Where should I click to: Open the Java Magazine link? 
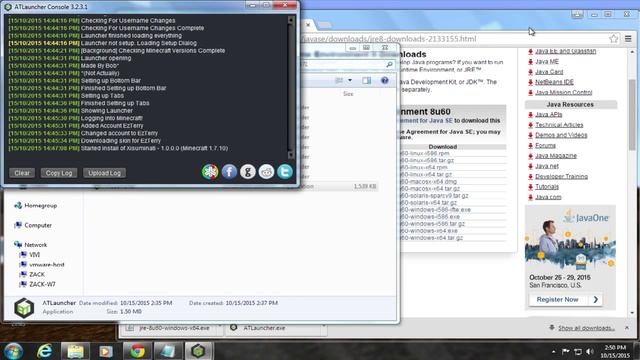click(x=556, y=156)
